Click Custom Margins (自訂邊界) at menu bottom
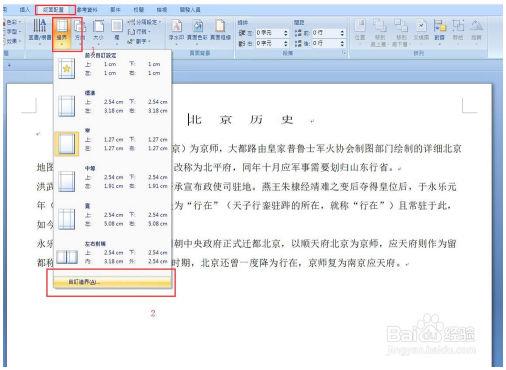Viewport: 506px width, 370px height. point(112,282)
